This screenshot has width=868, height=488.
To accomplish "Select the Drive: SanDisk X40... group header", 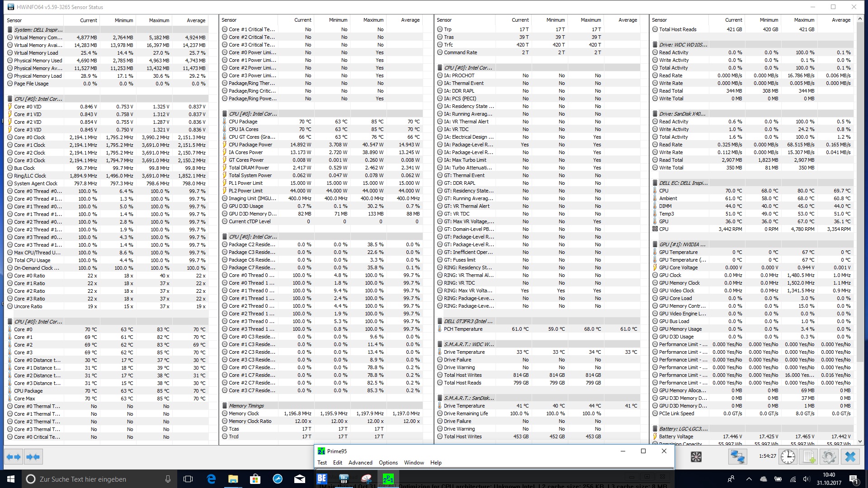I will (x=753, y=114).
